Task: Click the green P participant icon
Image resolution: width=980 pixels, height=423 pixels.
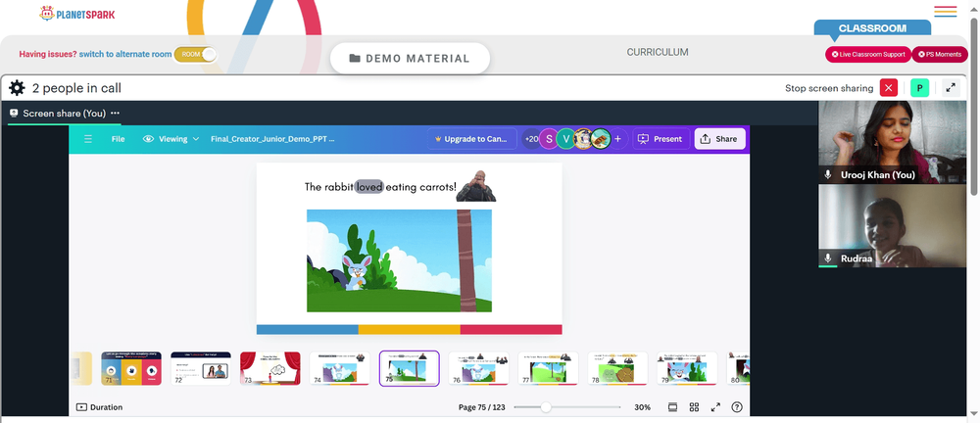Action: point(919,88)
